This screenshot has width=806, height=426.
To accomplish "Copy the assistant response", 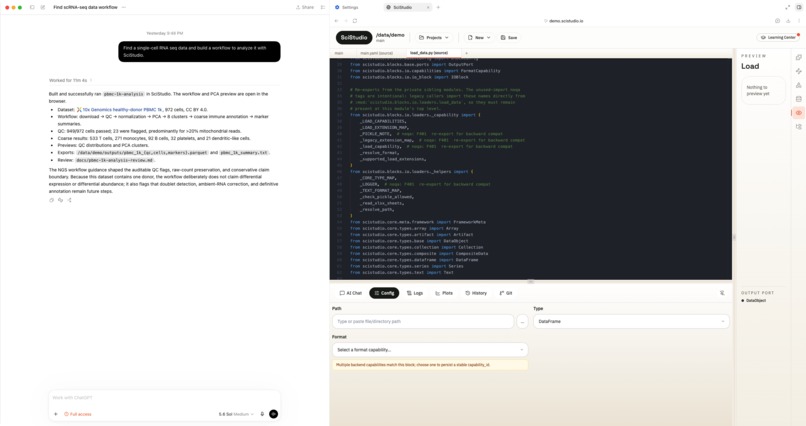I will 51,200.
